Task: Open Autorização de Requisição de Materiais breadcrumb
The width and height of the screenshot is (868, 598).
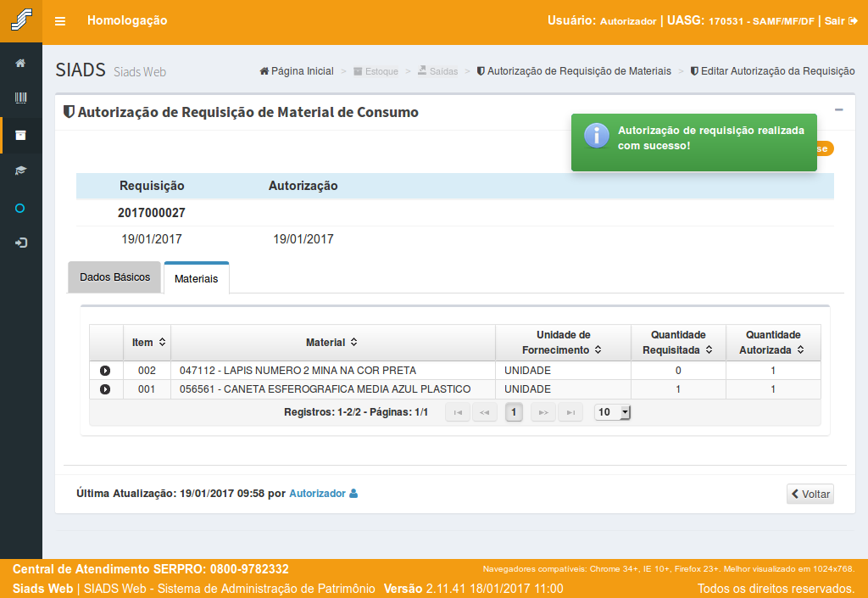Action: click(x=574, y=71)
